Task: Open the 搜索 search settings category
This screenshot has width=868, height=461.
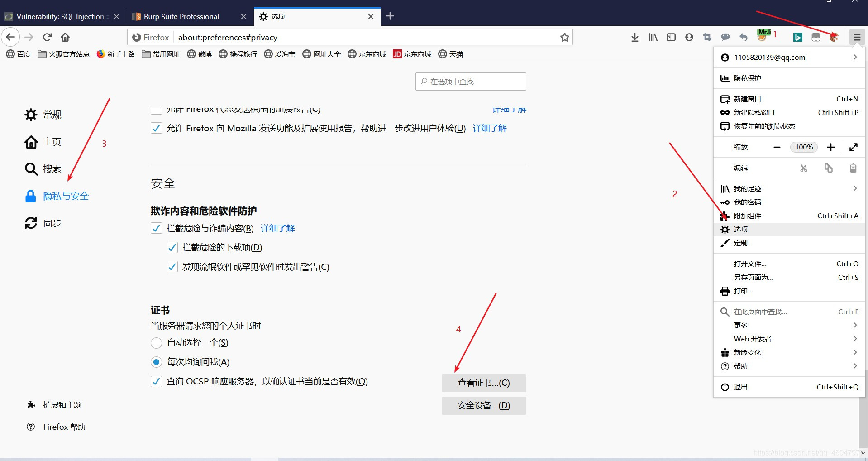Action: pos(43,169)
